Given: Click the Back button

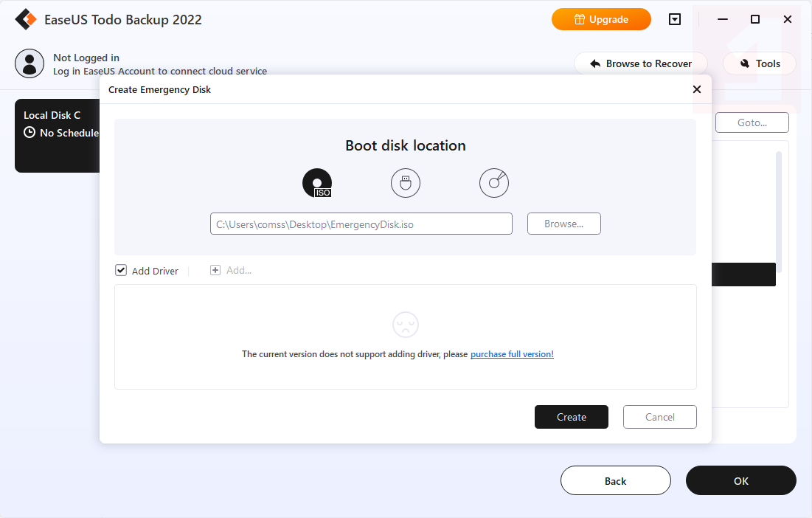Looking at the screenshot, I should [x=616, y=480].
